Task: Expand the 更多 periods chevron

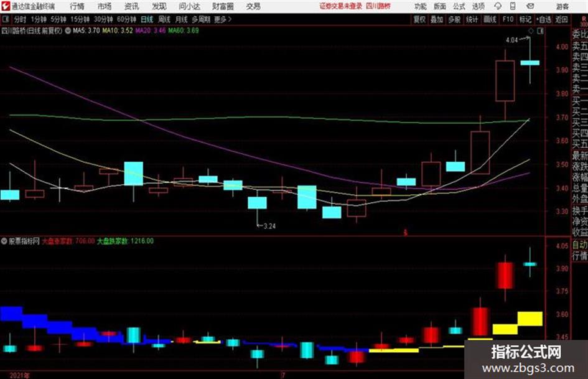Action: 230,19
